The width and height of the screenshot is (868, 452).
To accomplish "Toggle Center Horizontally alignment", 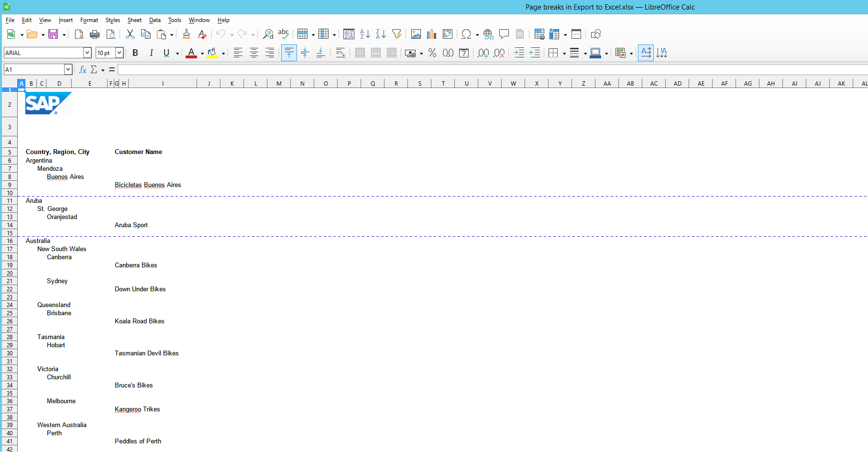I will point(254,53).
